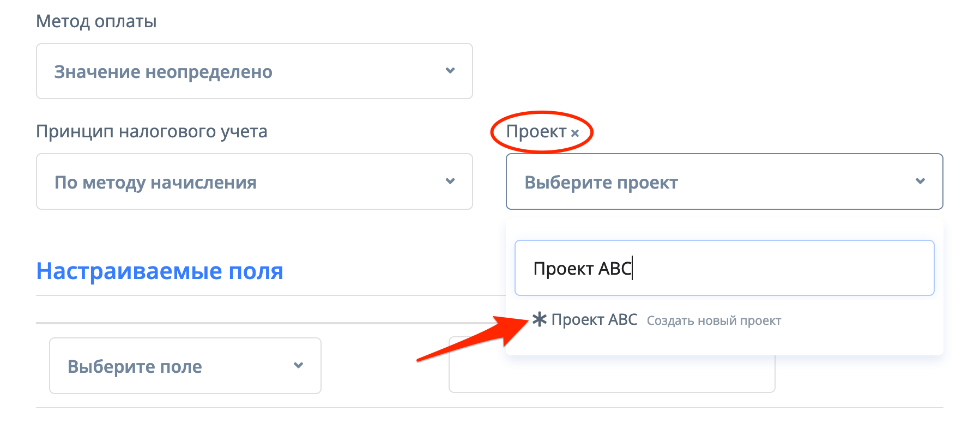Click the chevron arrow in По методу начисления box
The width and height of the screenshot is (980, 424).
pyautogui.click(x=450, y=181)
